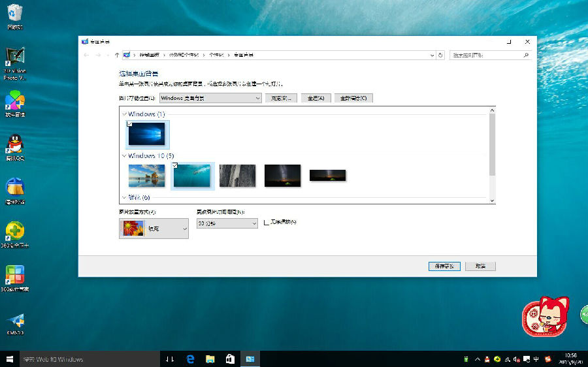588x367 pixels.
Task: Click the refresh icon beside the address bar
Action: 441,56
